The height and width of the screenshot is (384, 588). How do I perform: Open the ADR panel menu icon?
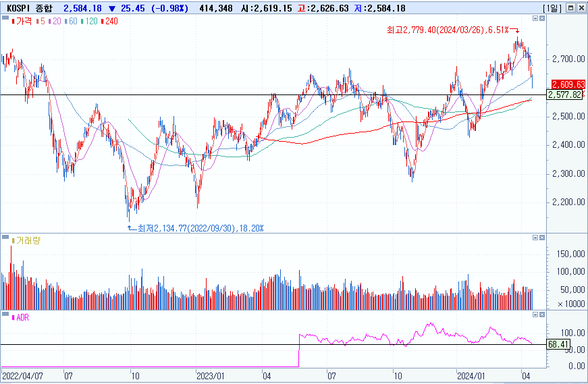(5, 314)
